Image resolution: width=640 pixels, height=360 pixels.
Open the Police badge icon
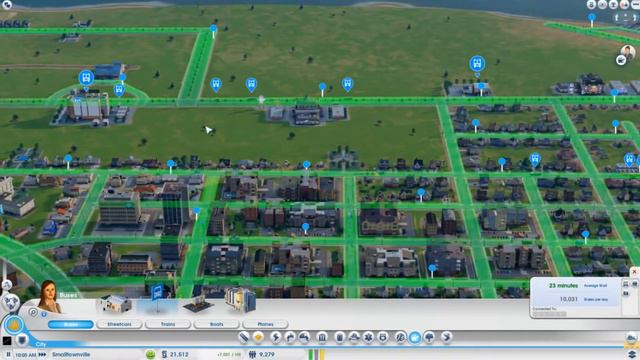point(382,337)
